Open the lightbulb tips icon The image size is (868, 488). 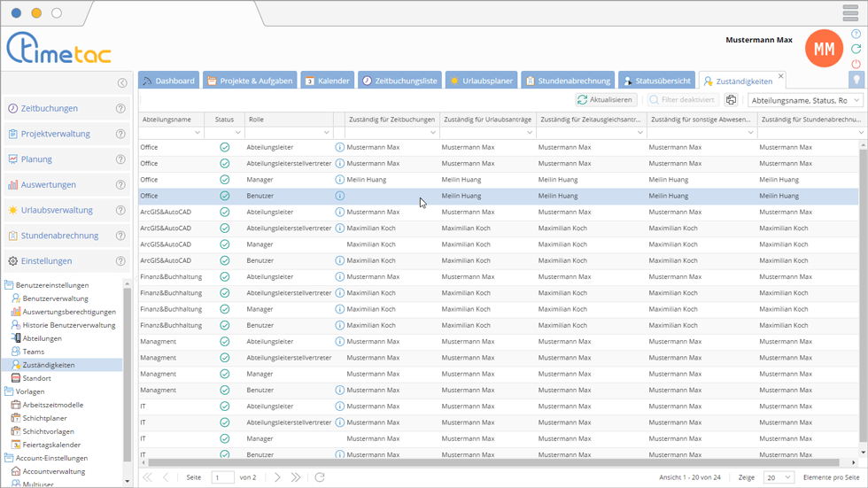pos(856,80)
